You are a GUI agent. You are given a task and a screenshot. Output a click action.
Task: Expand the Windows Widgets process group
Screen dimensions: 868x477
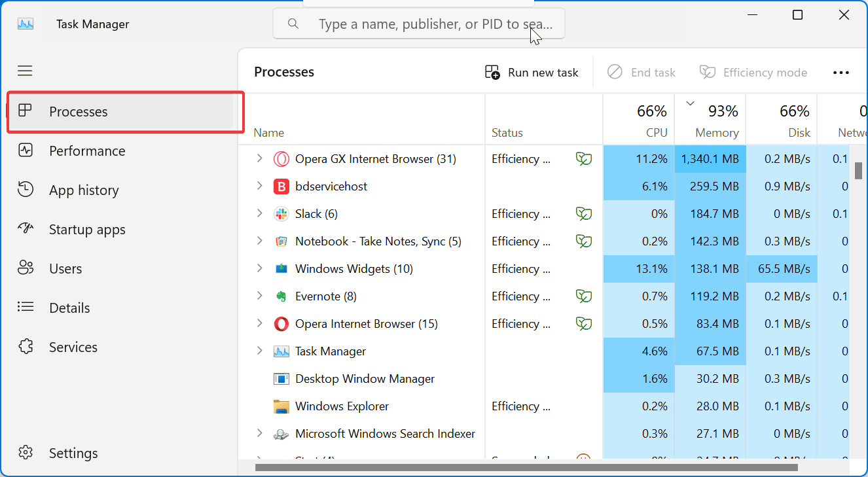(x=259, y=268)
